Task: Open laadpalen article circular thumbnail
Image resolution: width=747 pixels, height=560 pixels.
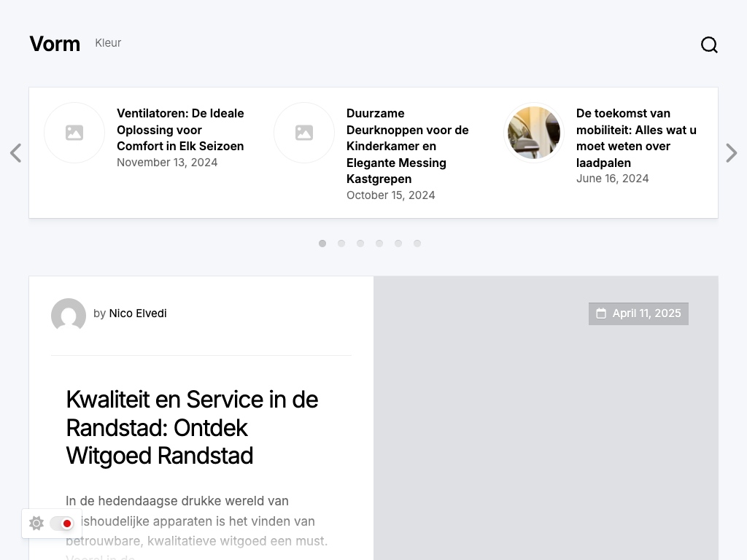Action: (x=534, y=133)
